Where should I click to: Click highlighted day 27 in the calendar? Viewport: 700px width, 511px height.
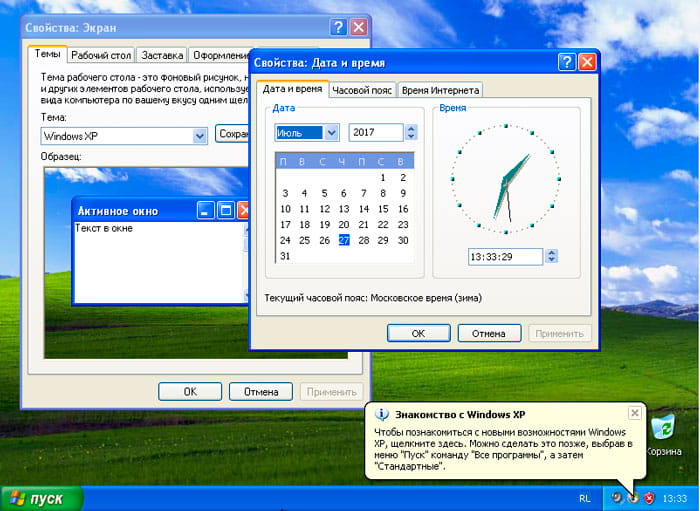(344, 240)
